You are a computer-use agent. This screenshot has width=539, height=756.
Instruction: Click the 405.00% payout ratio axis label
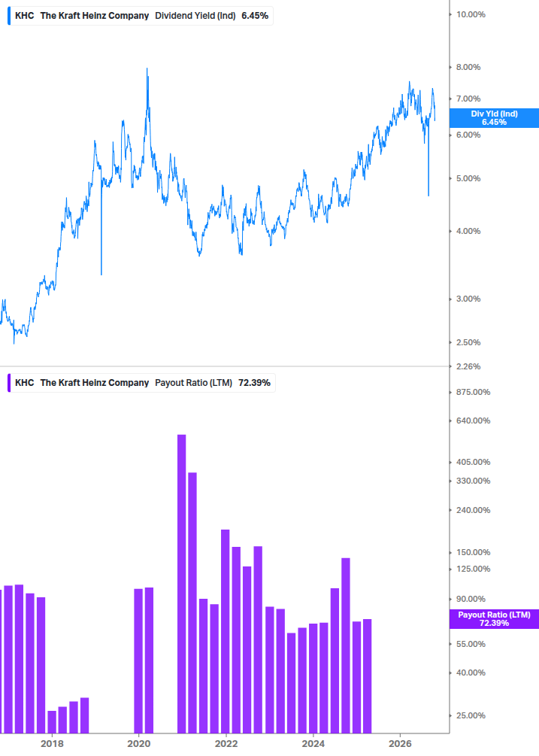tap(473, 462)
